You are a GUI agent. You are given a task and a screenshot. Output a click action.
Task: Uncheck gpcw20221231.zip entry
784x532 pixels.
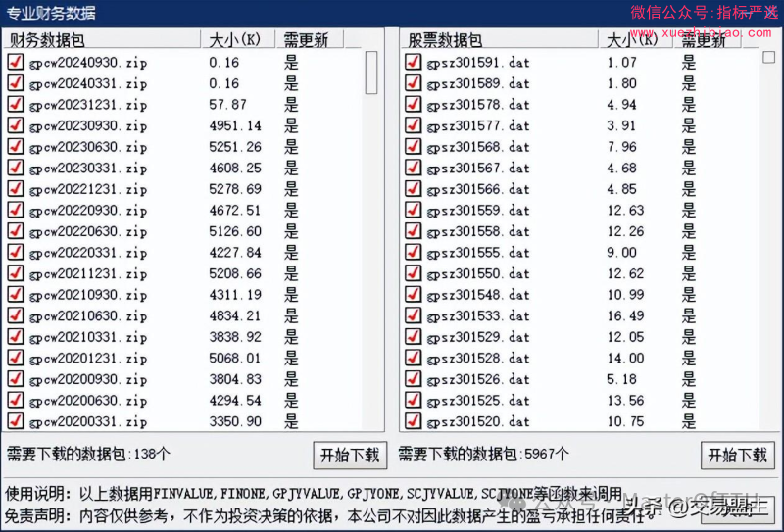click(x=16, y=188)
